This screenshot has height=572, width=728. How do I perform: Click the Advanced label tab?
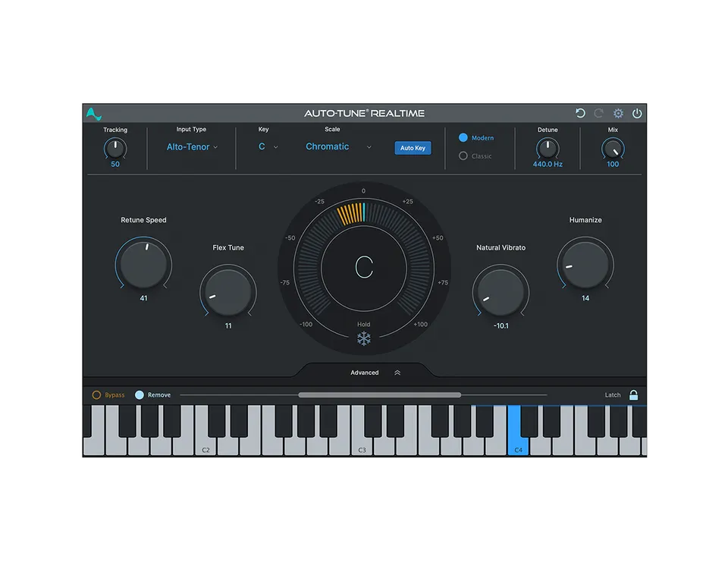click(365, 372)
